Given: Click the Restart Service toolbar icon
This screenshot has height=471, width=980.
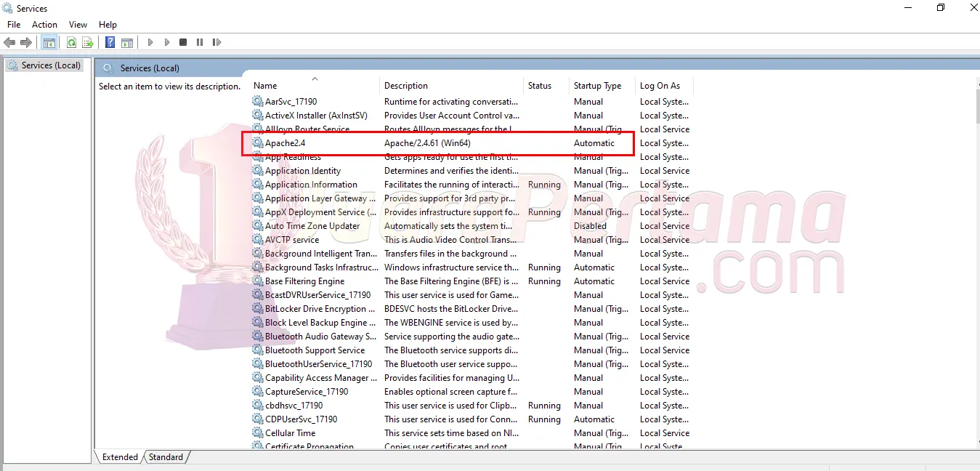Looking at the screenshot, I should 216,43.
